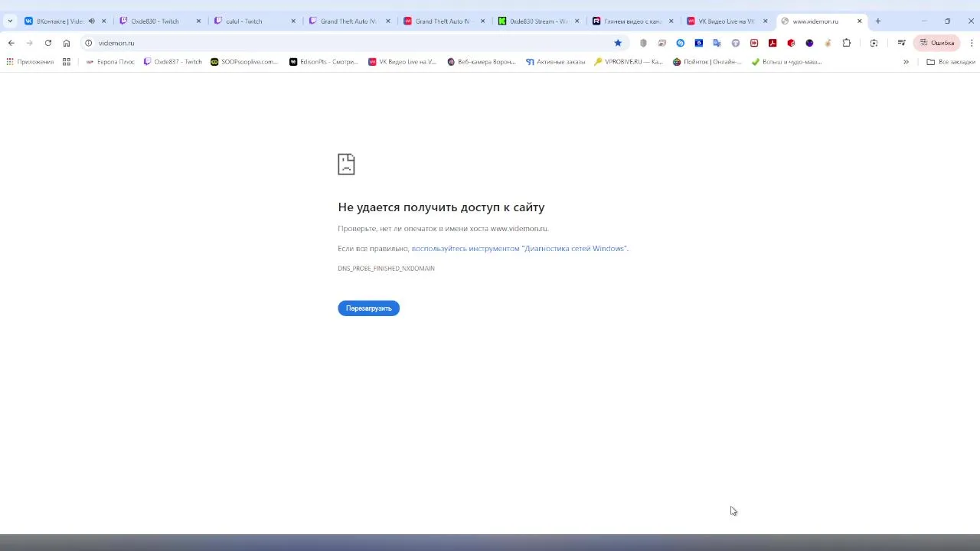The height and width of the screenshot is (551, 980).
Task: Close the www.videmon.ru tab
Action: point(859,21)
